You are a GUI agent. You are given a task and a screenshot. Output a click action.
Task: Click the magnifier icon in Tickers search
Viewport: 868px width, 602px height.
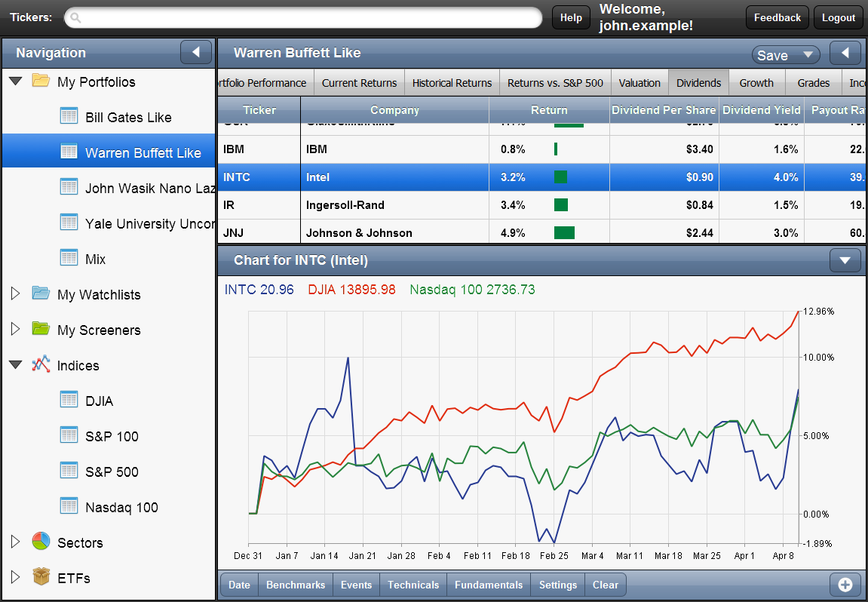coord(76,17)
